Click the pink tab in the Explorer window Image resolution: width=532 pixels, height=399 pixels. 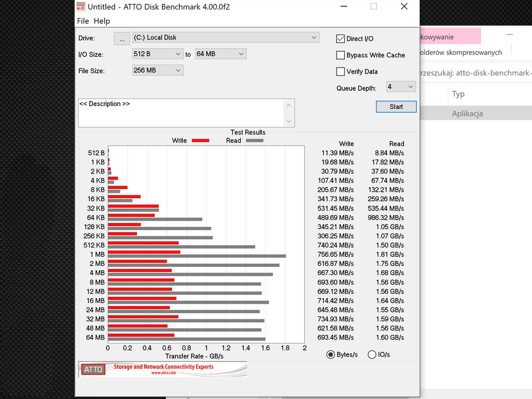click(x=450, y=36)
